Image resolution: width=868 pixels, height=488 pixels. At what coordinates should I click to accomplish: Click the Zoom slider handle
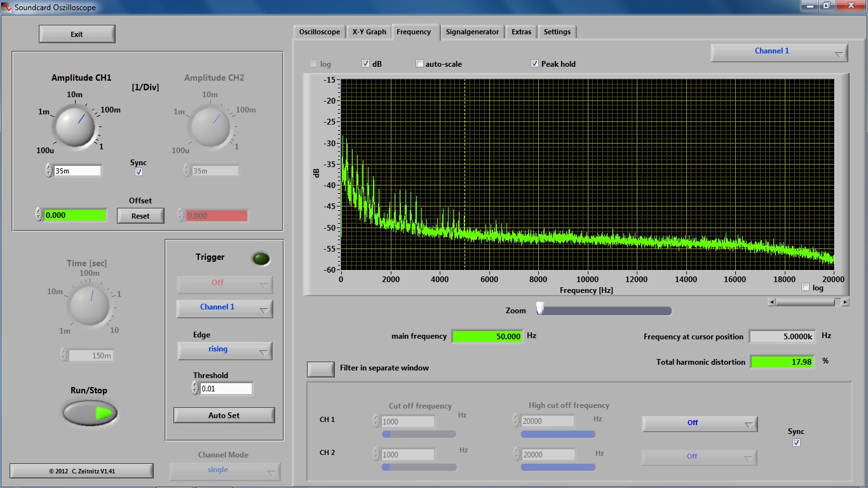point(540,309)
